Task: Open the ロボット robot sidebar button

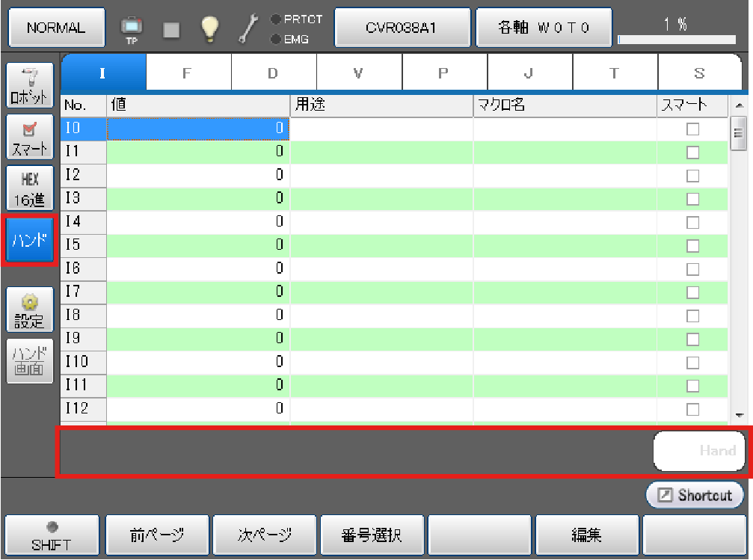Action: tap(30, 85)
